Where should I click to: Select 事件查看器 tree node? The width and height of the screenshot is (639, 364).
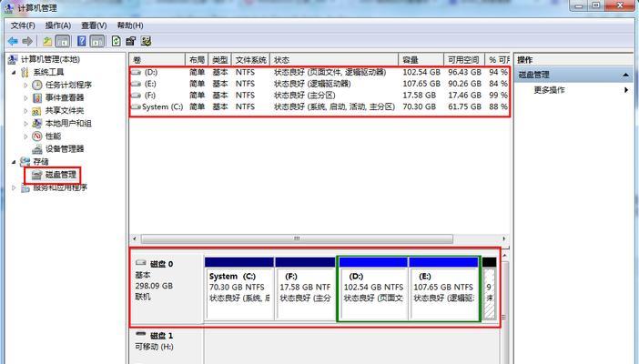point(64,97)
